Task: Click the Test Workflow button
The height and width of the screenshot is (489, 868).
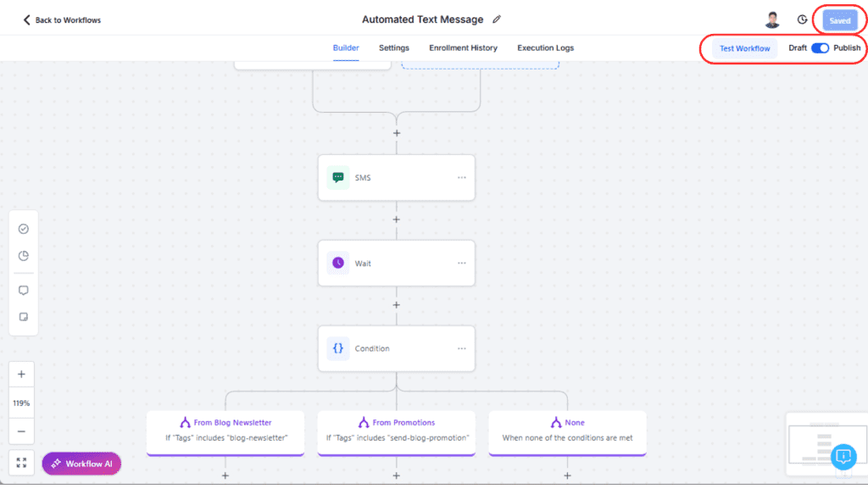Action: point(745,48)
